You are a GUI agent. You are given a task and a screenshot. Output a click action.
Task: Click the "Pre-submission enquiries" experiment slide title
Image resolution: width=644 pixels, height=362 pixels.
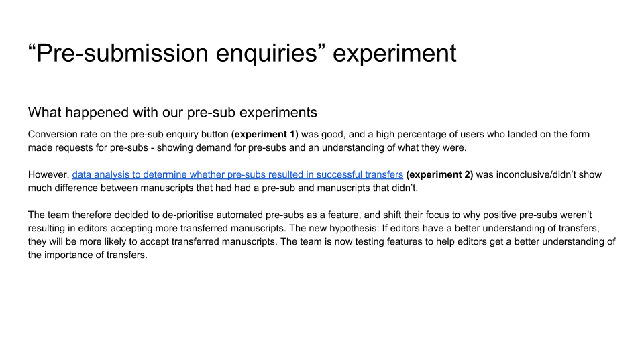pos(242,53)
